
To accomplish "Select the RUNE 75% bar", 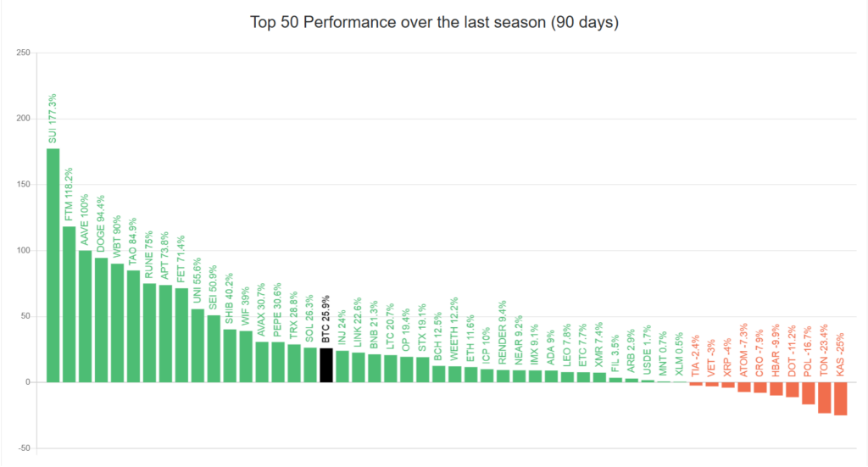I will 149,333.
